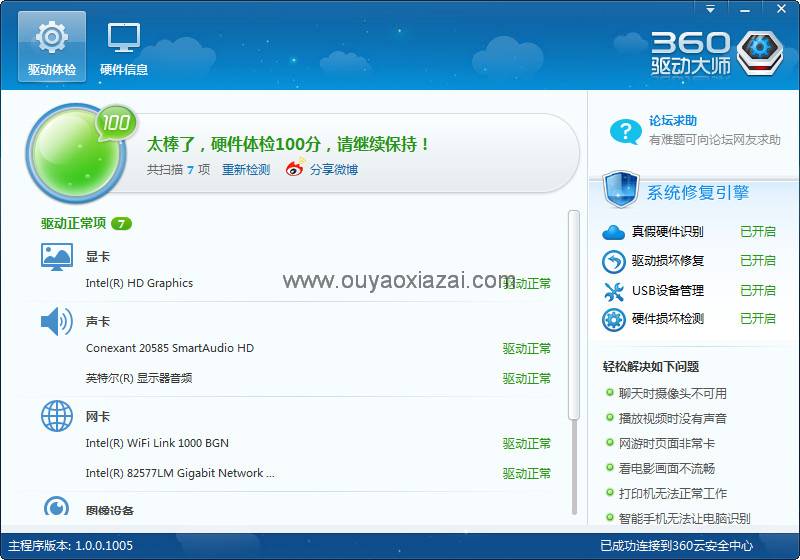
Task: Click the 驱动正常项 section header
Action: pos(73,223)
